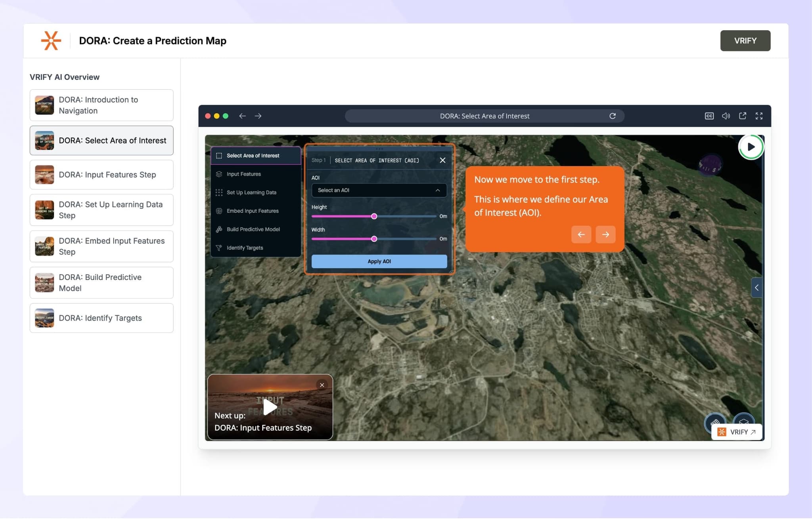The image size is (812, 519).
Task: Select the Input Features step icon
Action: coord(220,174)
